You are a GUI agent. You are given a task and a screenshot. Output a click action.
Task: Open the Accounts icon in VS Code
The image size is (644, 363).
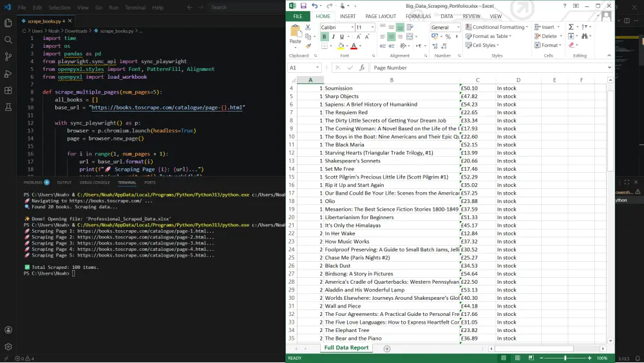[x=8, y=329]
